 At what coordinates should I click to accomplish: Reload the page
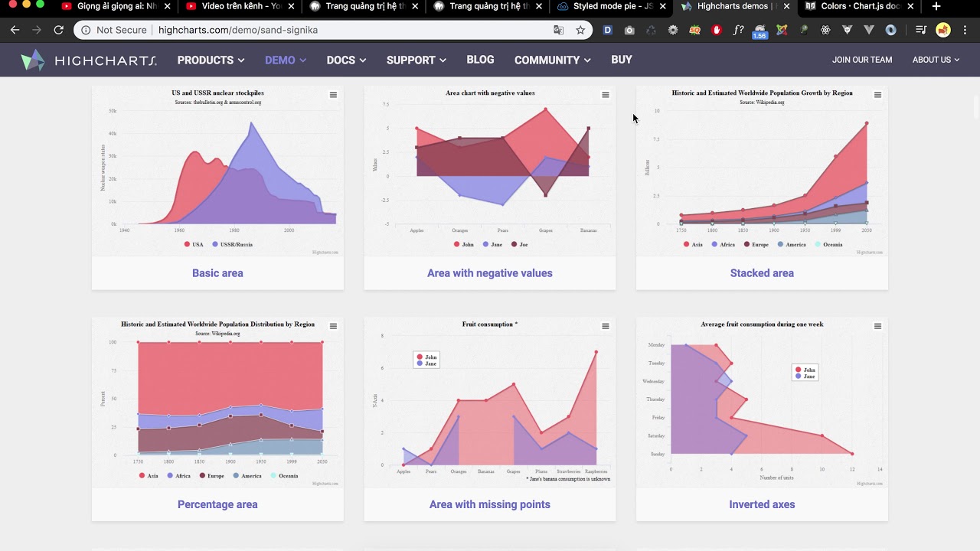pos(58,30)
